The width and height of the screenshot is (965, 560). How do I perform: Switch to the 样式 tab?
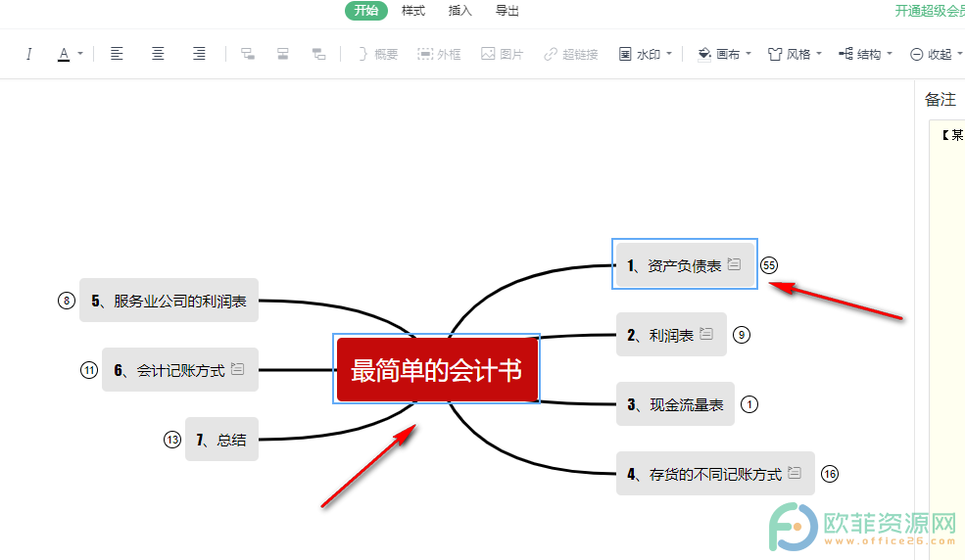[x=413, y=11]
